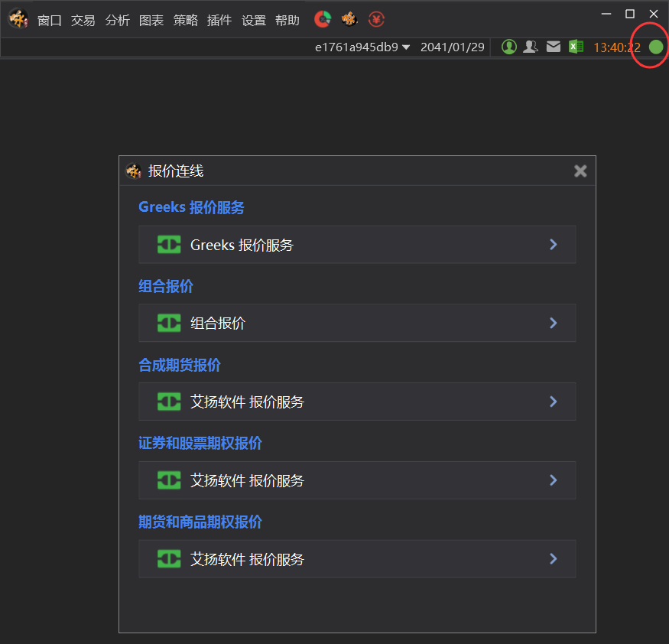Open the 插件 menu

coord(219,20)
